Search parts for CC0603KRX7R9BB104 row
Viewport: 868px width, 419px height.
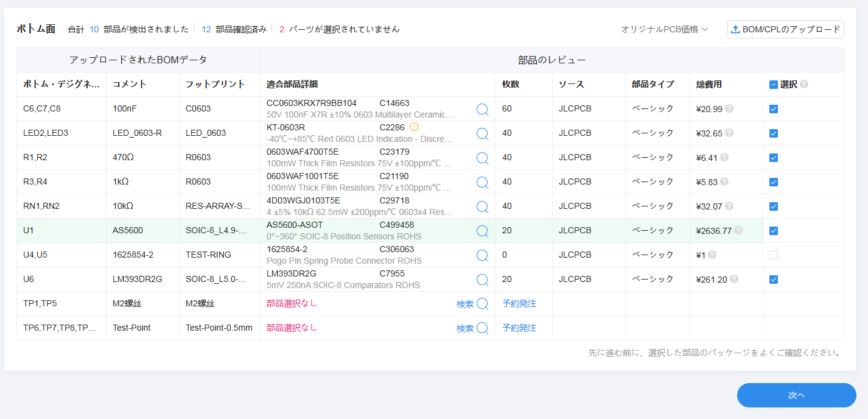coord(482,109)
